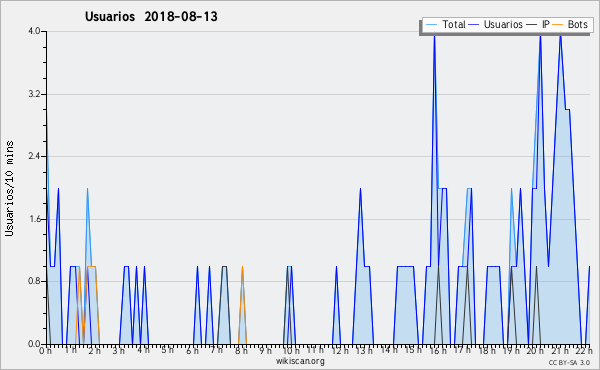
Task: Click the wikiscan.org label below the chart
Action: click(x=300, y=361)
